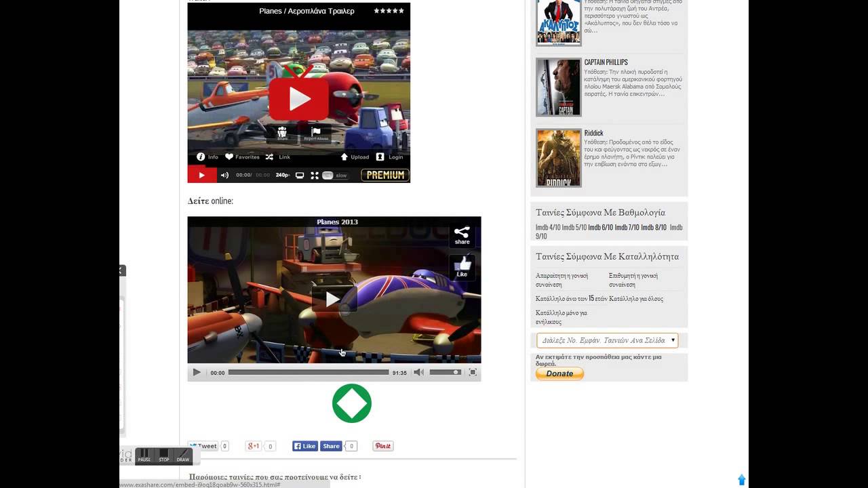Open the movies-per-page dropdown
868x488 pixels.
608,340
